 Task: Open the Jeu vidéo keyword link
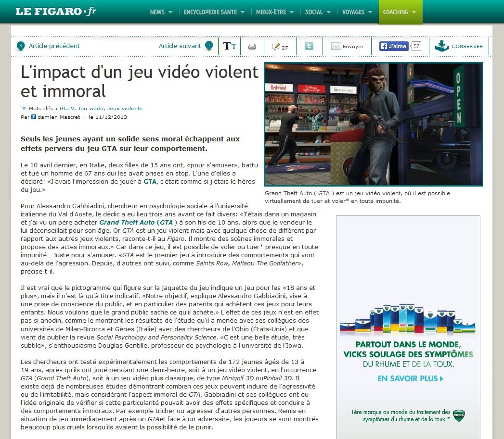90,109
